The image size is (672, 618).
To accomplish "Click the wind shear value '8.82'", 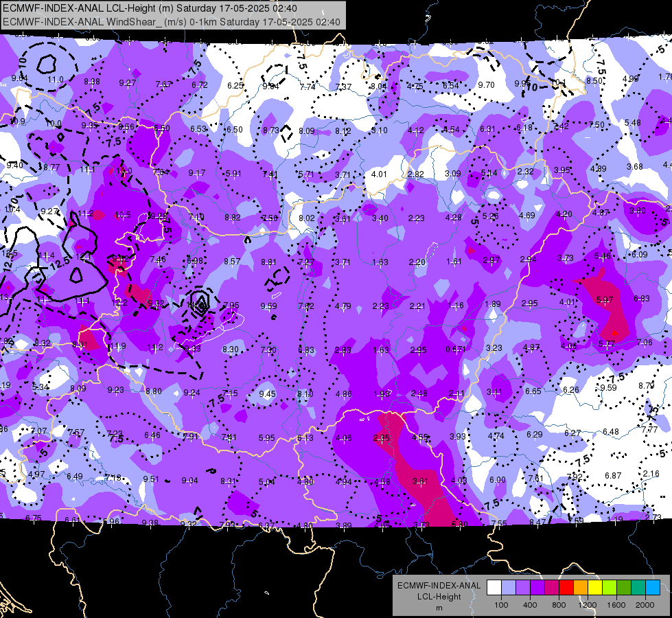I will tap(232, 218).
